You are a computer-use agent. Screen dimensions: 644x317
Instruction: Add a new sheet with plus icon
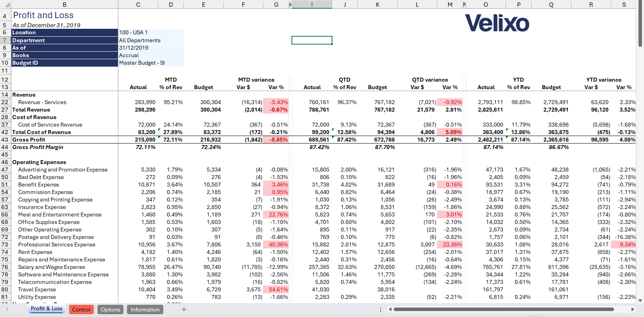pos(184,310)
